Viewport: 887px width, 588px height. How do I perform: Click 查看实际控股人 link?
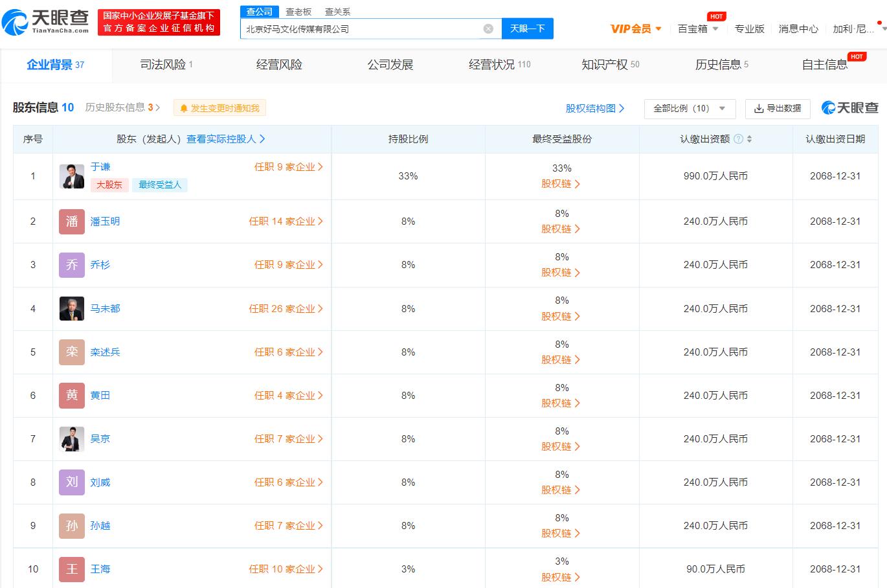(226, 139)
